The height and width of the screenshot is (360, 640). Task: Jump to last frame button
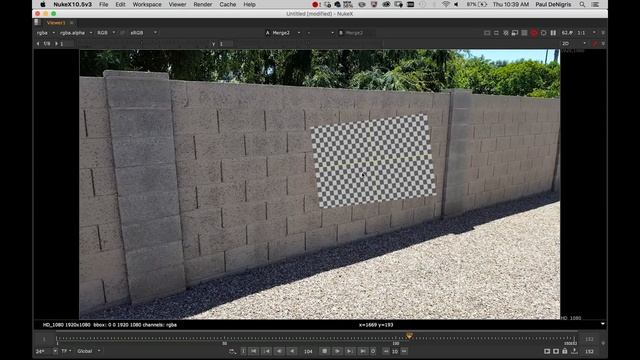tap(363, 351)
